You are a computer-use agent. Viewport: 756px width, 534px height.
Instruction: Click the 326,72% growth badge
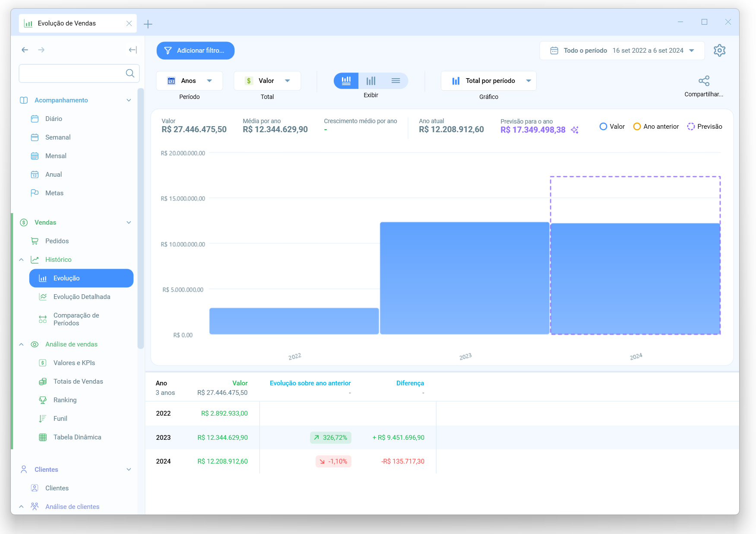click(x=331, y=438)
